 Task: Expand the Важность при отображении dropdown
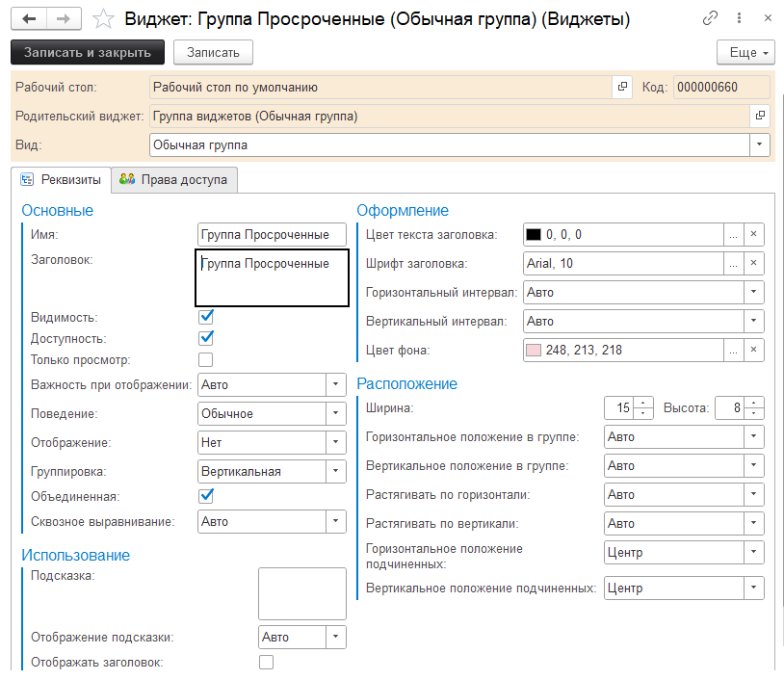[x=336, y=383]
